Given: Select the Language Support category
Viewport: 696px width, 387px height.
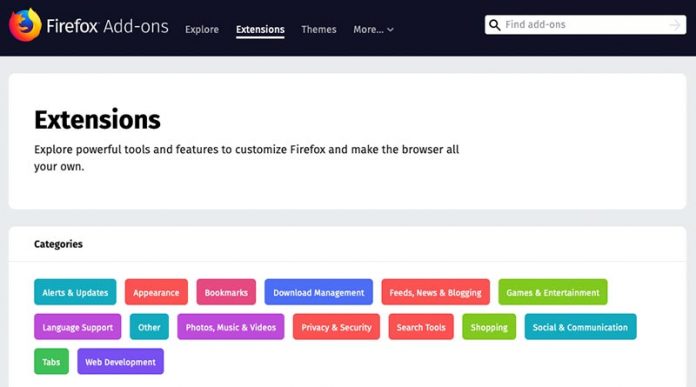Looking at the screenshot, I should (x=78, y=327).
